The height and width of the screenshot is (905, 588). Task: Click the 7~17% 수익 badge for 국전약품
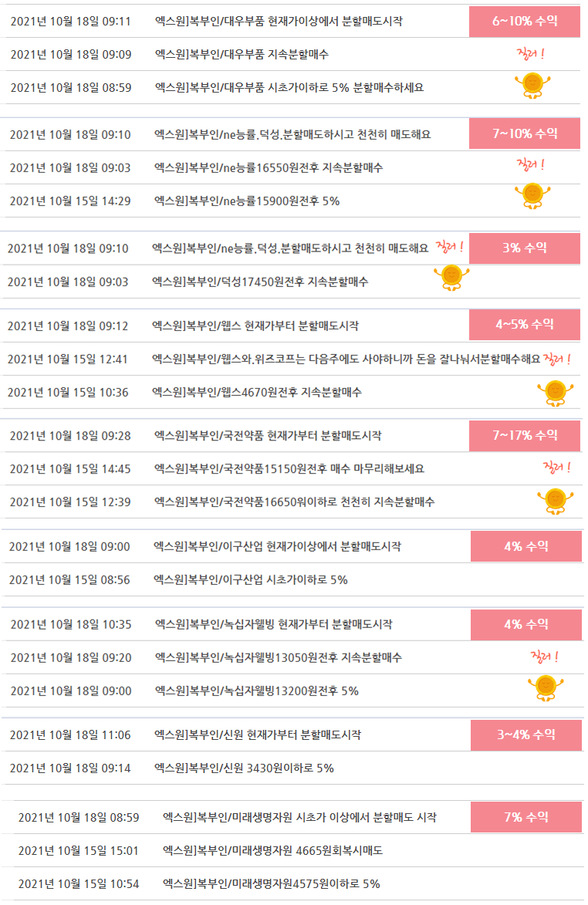pos(525,435)
